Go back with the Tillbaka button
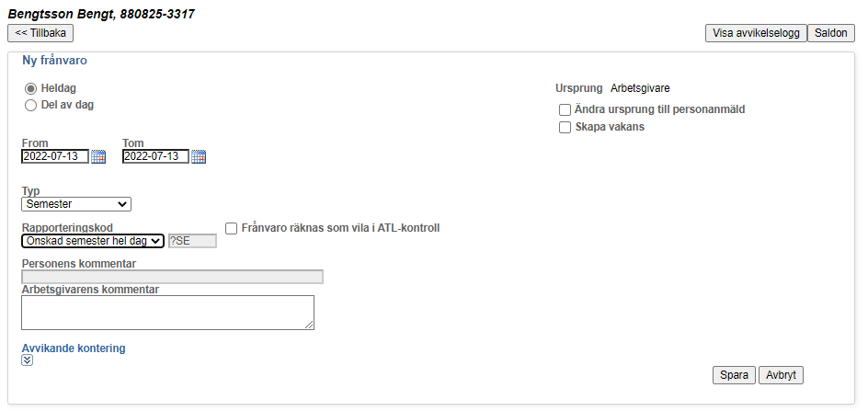The height and width of the screenshot is (411, 868). click(40, 33)
